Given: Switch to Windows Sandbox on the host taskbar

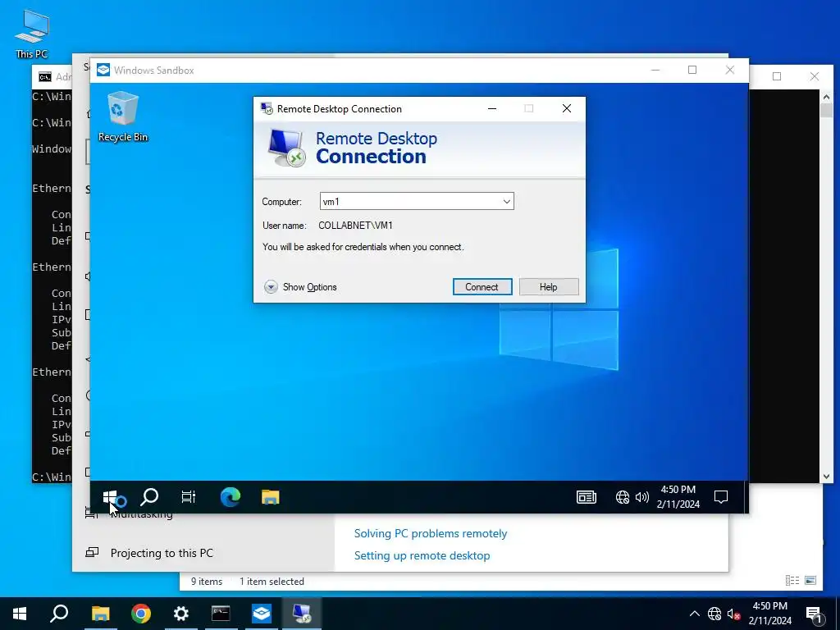Looking at the screenshot, I should pos(262,614).
